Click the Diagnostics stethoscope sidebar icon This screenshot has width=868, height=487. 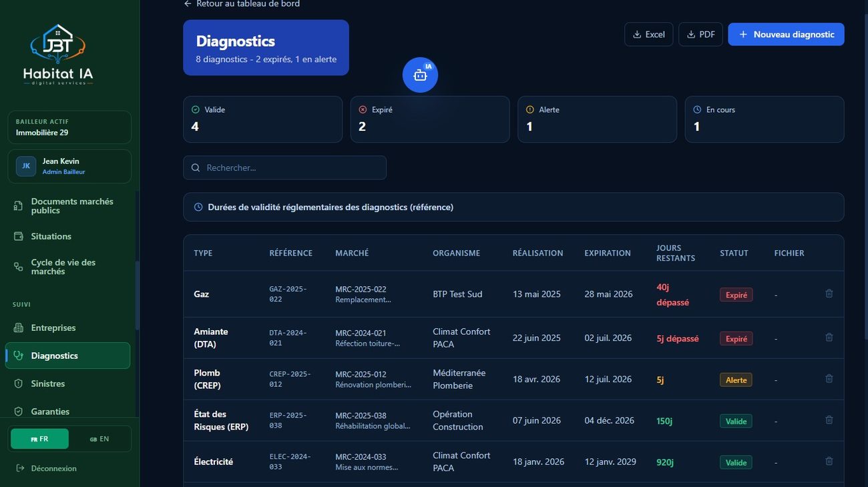coord(19,356)
